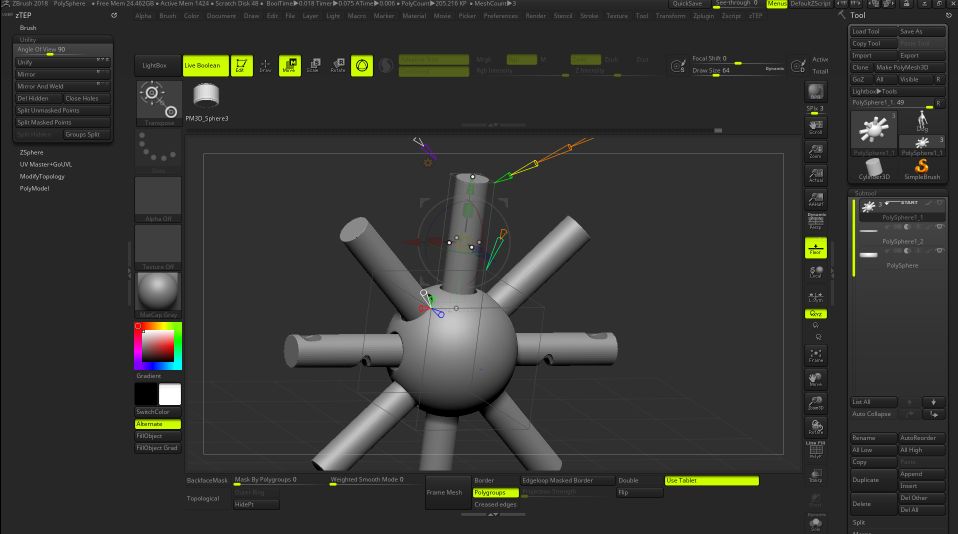Select the Rotate mode icon
Screen dimensions: 958x534
[x=338, y=65]
